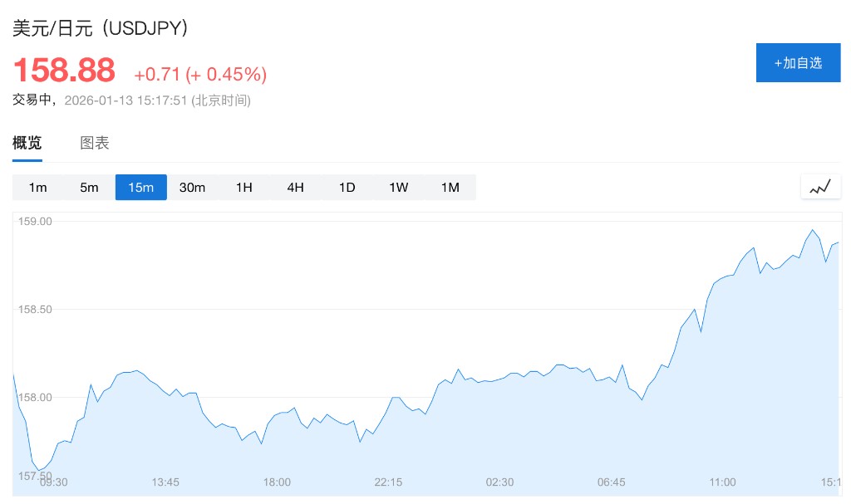This screenshot has height=504, width=851.
Task: Click the 158.88 current price
Action: click(64, 70)
